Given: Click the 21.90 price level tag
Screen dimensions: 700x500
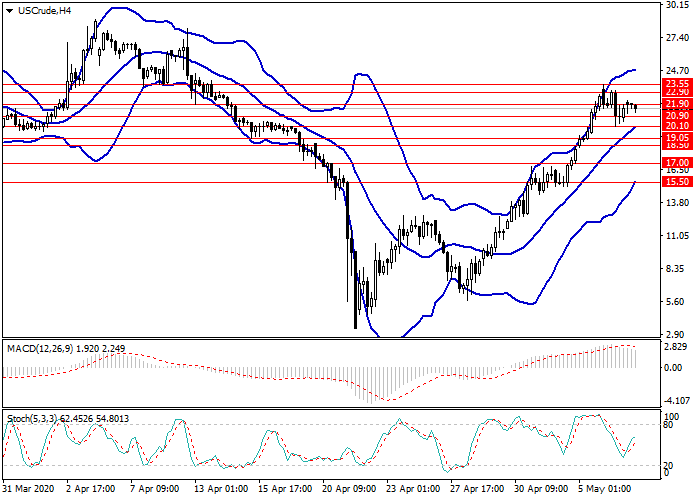Looking at the screenshot, I should [677, 103].
